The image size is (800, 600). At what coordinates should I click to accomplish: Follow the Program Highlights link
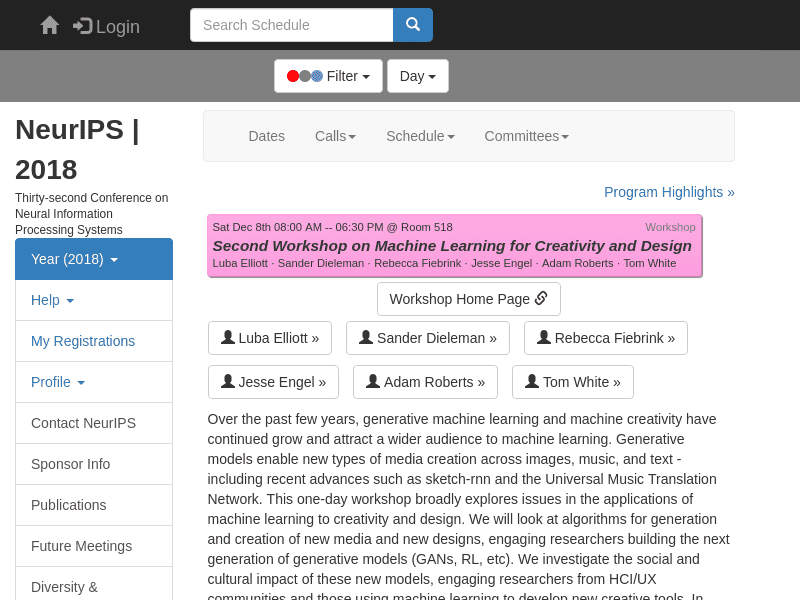point(669,192)
